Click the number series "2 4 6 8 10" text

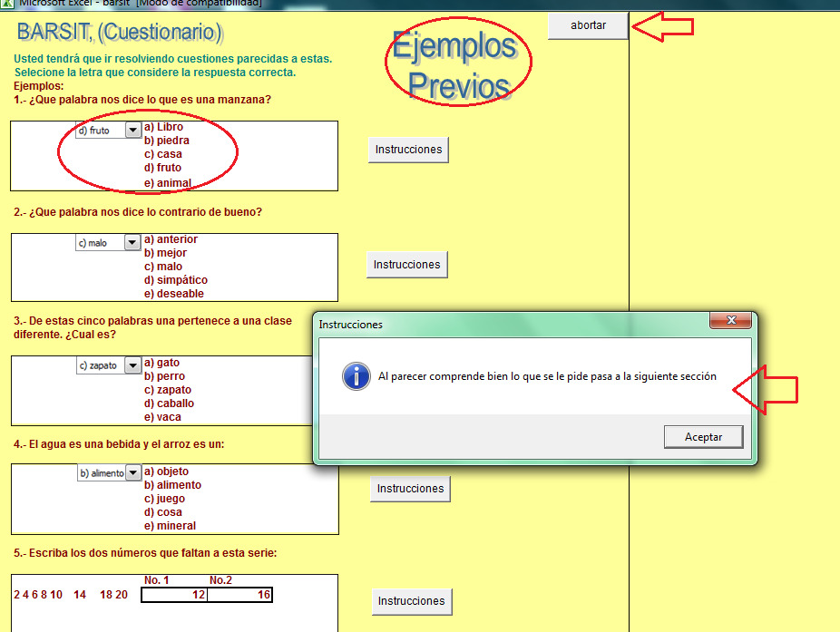pyautogui.click(x=38, y=594)
